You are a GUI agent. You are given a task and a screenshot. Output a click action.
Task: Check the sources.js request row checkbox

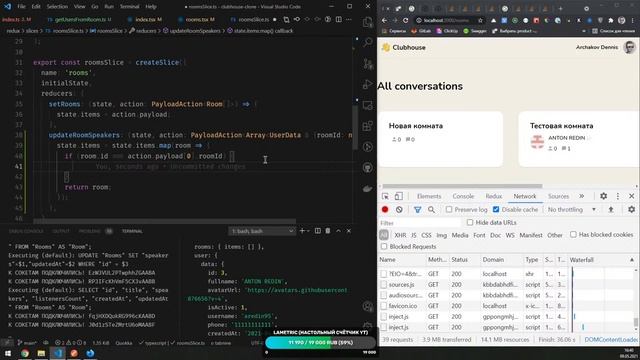(384, 284)
